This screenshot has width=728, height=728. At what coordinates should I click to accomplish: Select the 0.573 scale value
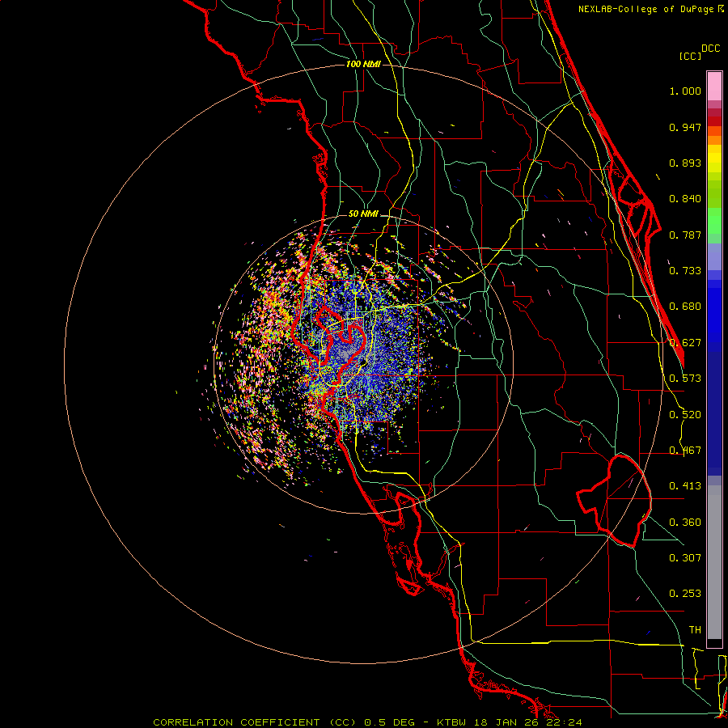pos(685,379)
